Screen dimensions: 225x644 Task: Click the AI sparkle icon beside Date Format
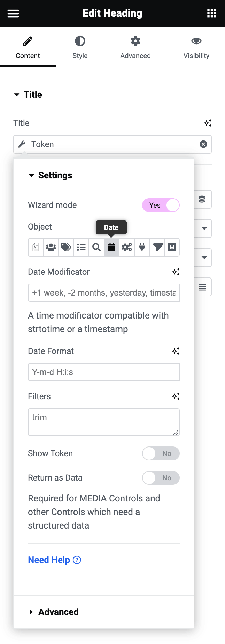176,351
